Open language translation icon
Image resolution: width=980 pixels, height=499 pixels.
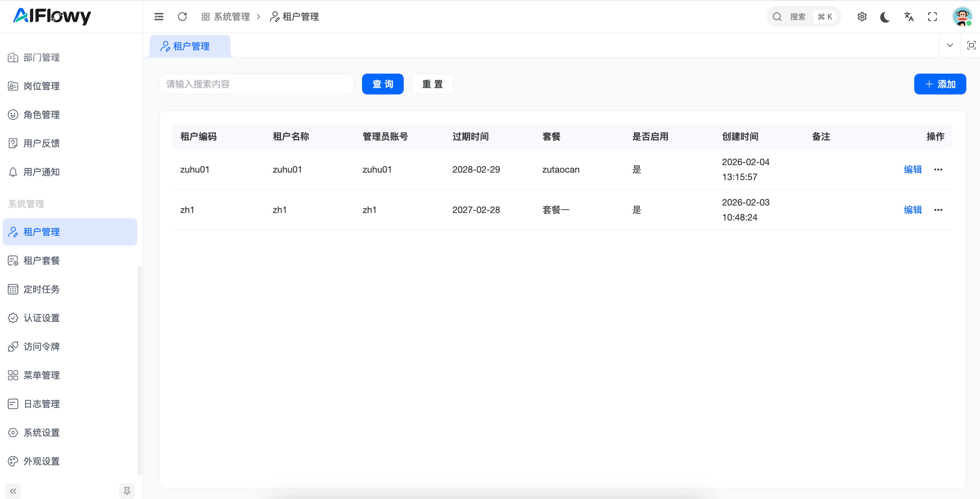click(908, 17)
